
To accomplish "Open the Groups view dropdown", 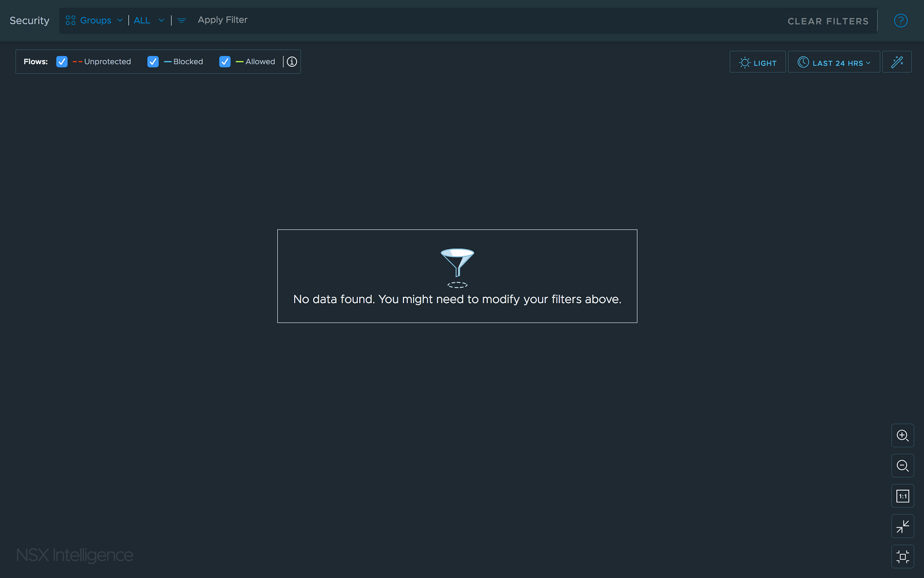I will [94, 20].
